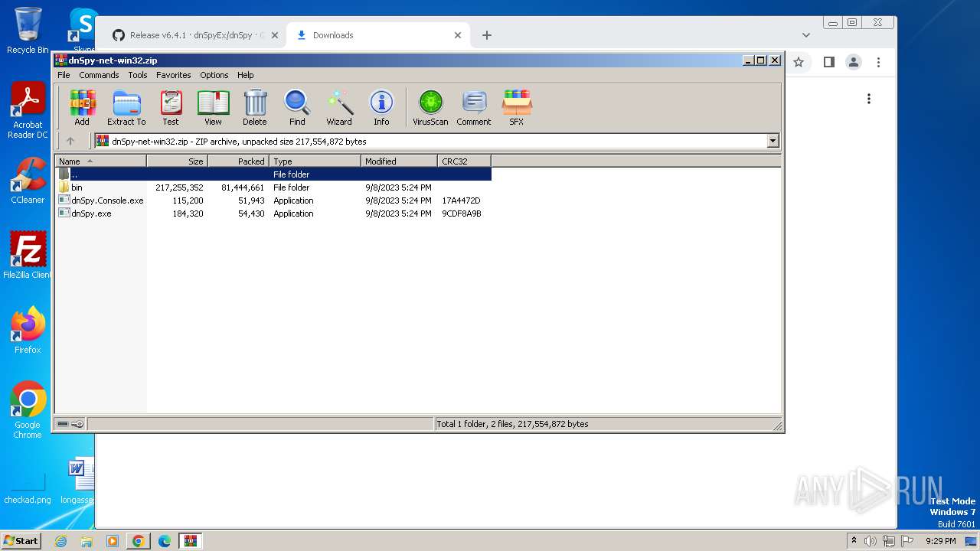Click packed size 81,444,661
This screenshot has width=980, height=551.
point(243,187)
